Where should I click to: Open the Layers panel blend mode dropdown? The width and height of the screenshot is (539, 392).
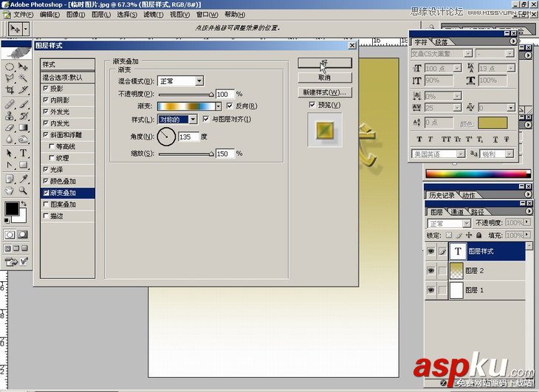pos(466,224)
